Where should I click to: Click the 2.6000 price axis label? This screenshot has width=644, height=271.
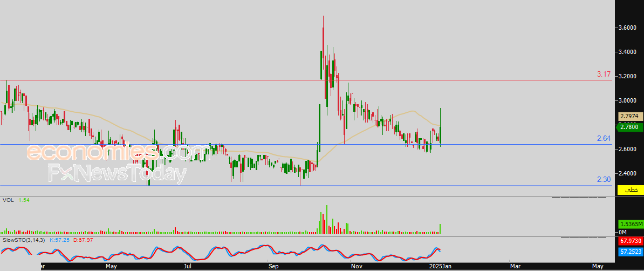coord(628,149)
